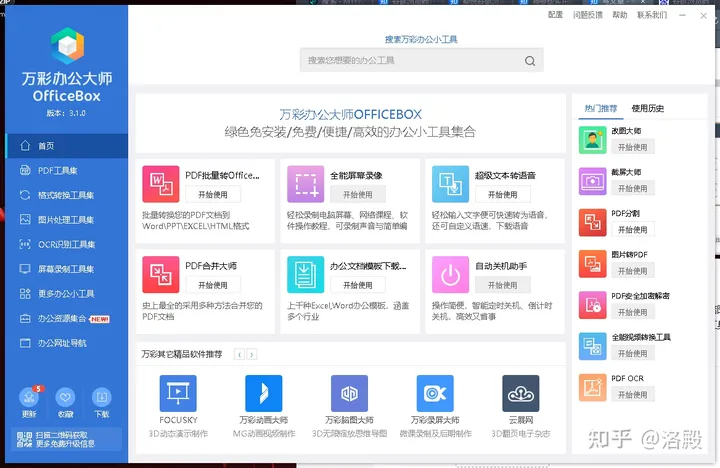Click the OfficeBox hexagon logo

click(x=68, y=45)
